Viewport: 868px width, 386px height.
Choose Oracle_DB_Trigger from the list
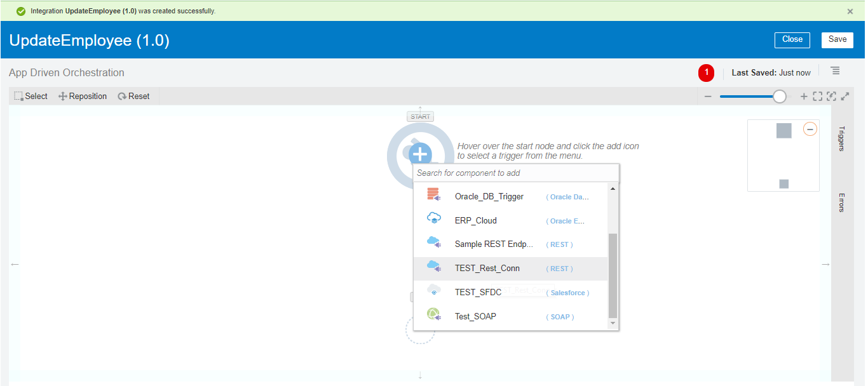click(x=511, y=197)
